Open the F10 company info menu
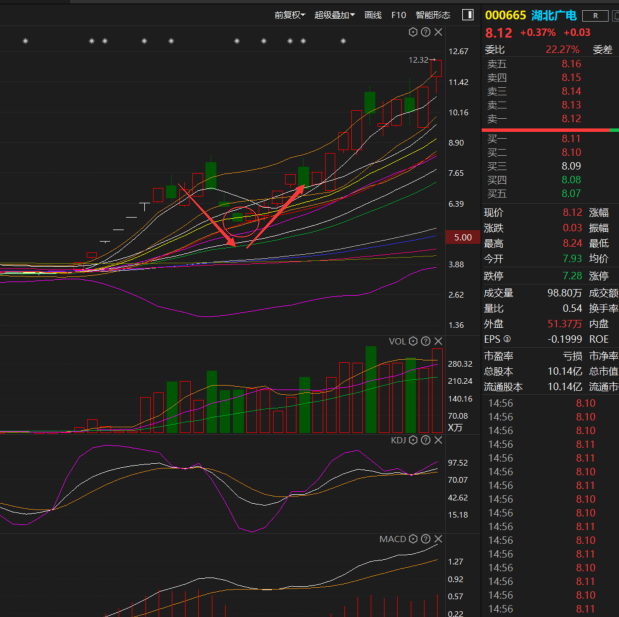The image size is (619, 617). [398, 15]
